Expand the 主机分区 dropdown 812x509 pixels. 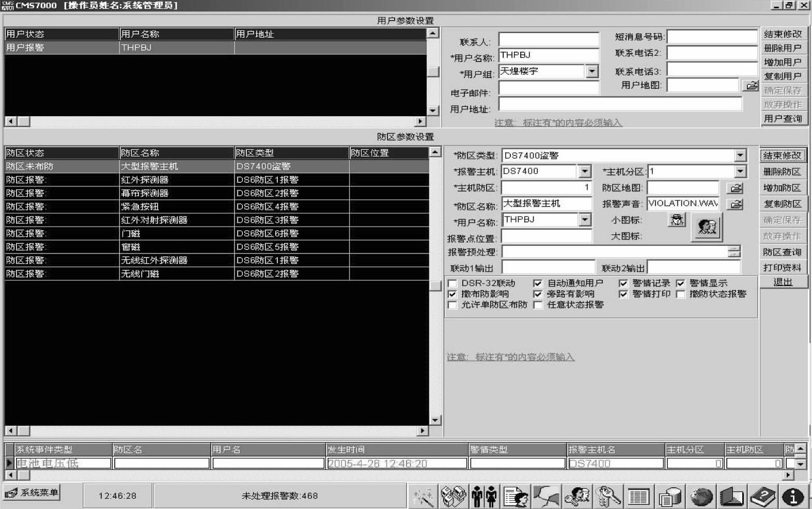[740, 171]
